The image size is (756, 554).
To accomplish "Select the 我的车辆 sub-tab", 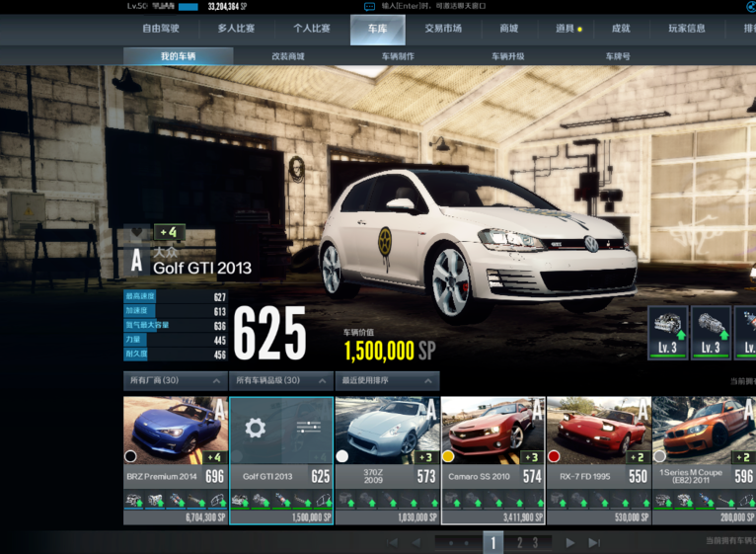I will click(x=179, y=56).
